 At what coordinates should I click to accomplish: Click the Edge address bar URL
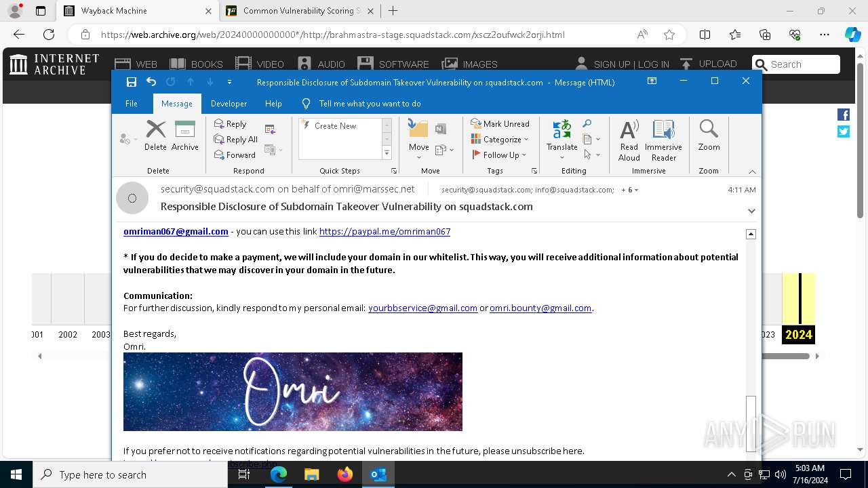tap(332, 35)
